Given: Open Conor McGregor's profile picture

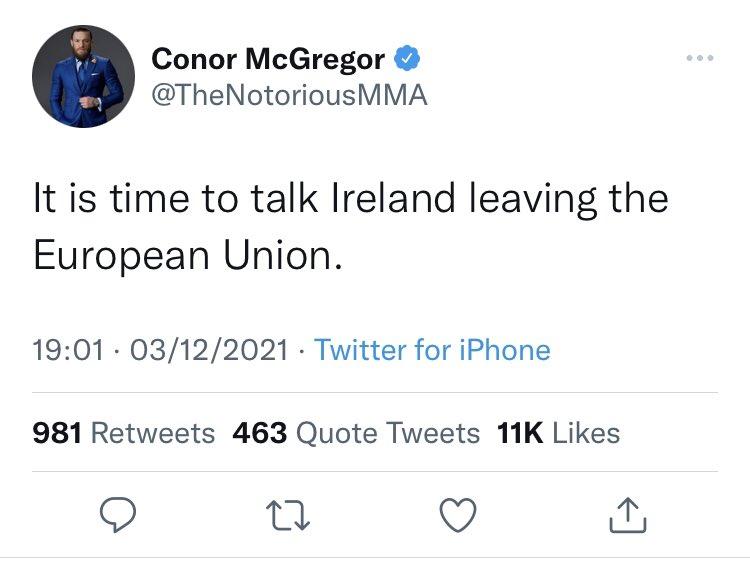Looking at the screenshot, I should click(83, 77).
